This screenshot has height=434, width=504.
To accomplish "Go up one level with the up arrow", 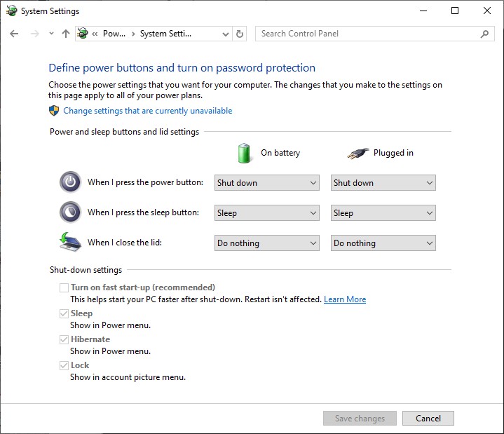I will pos(66,34).
